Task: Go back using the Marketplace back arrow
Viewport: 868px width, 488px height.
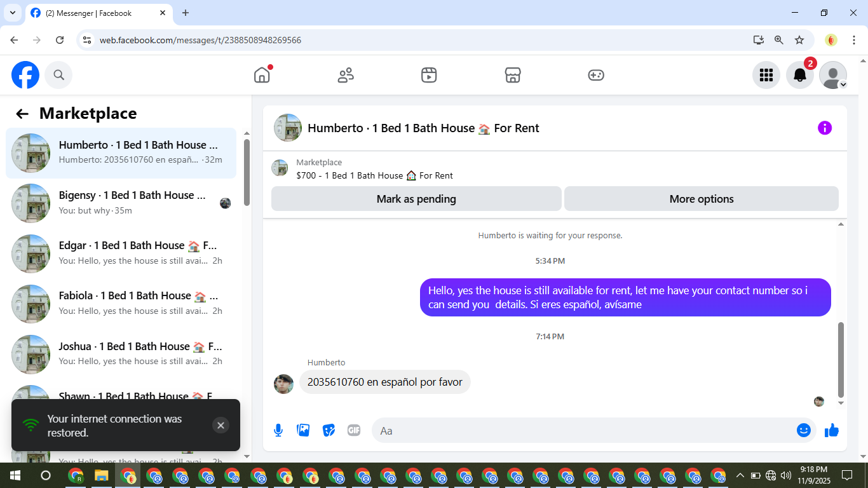Action: tap(22, 114)
